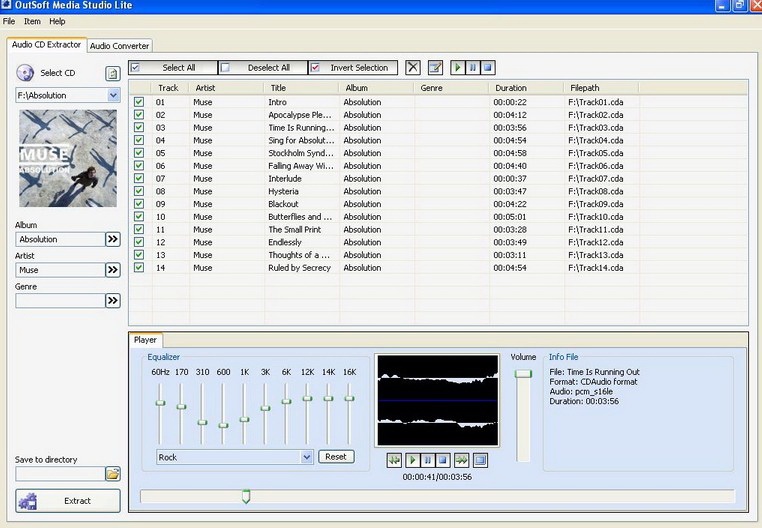This screenshot has height=528, width=762.
Task: Switch to the Audio Converter tab
Action: pyautogui.click(x=120, y=46)
